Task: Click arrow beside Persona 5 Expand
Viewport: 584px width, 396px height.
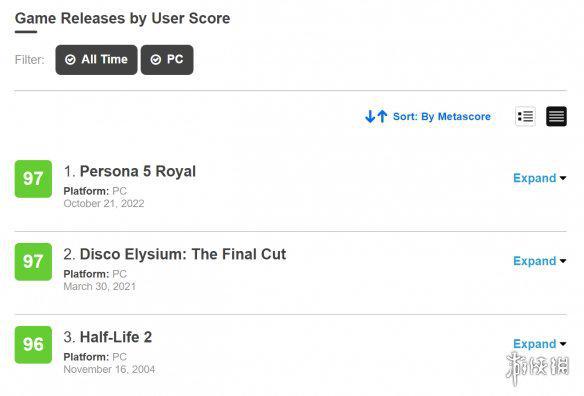Action: (563, 178)
